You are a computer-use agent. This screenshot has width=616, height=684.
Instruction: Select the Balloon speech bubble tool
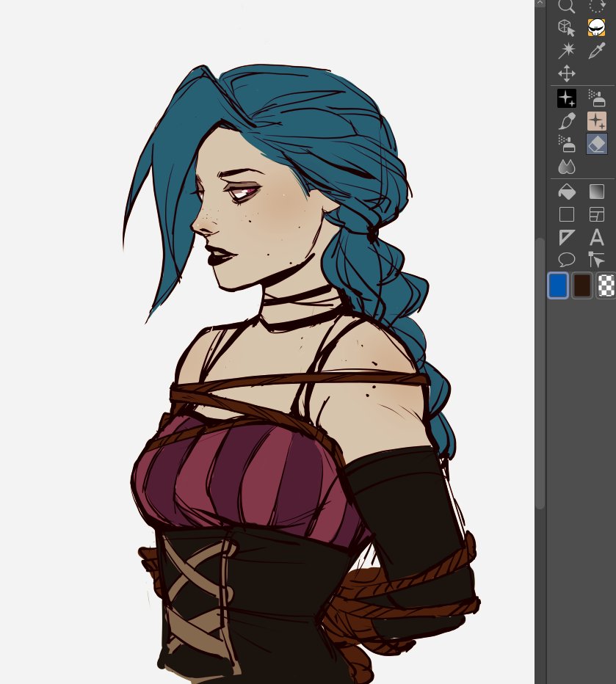566,260
